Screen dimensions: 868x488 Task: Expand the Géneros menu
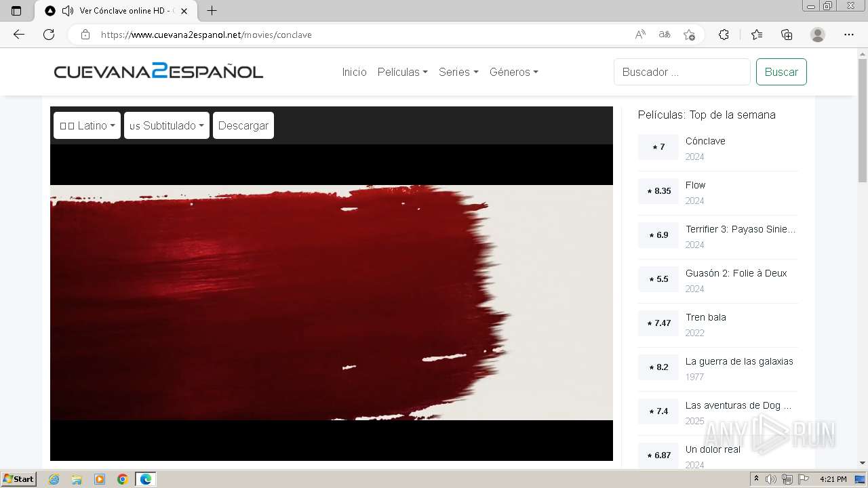513,72
